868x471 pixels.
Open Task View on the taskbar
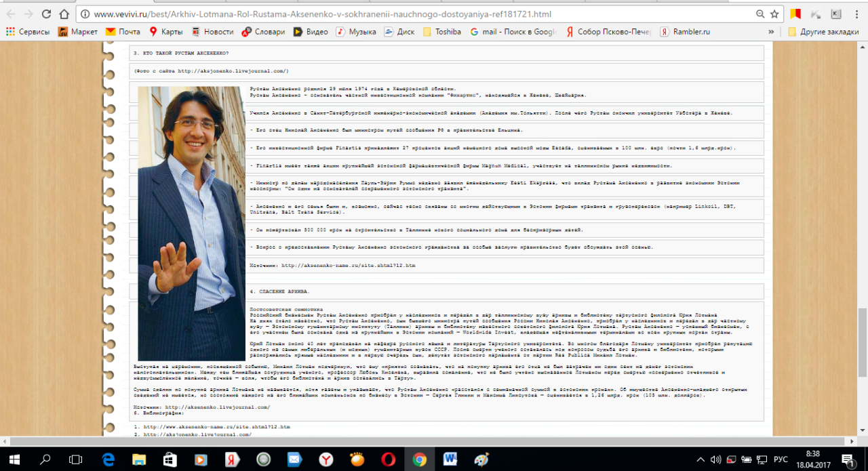(76, 459)
